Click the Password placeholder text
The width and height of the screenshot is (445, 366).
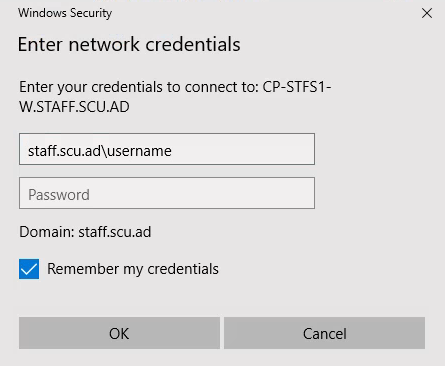coord(59,195)
